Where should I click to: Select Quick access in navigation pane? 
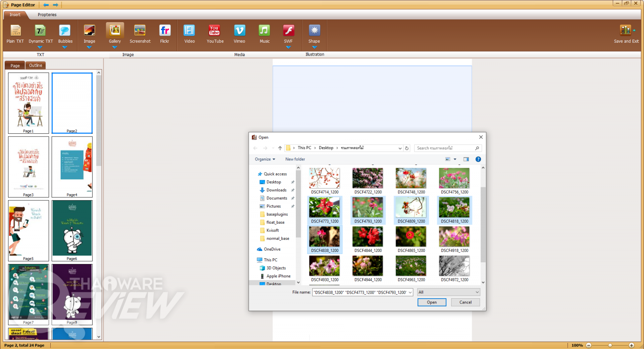pyautogui.click(x=275, y=174)
